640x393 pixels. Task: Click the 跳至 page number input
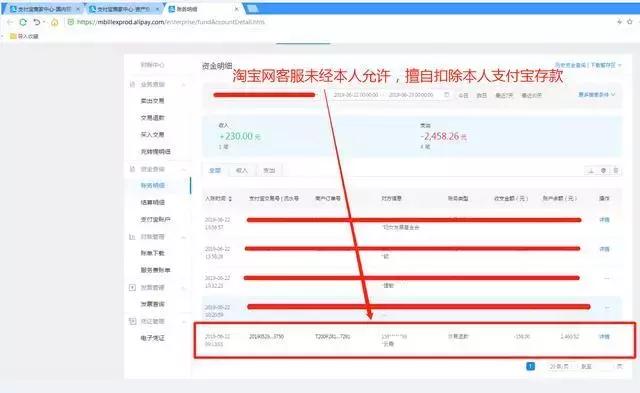coord(603,366)
